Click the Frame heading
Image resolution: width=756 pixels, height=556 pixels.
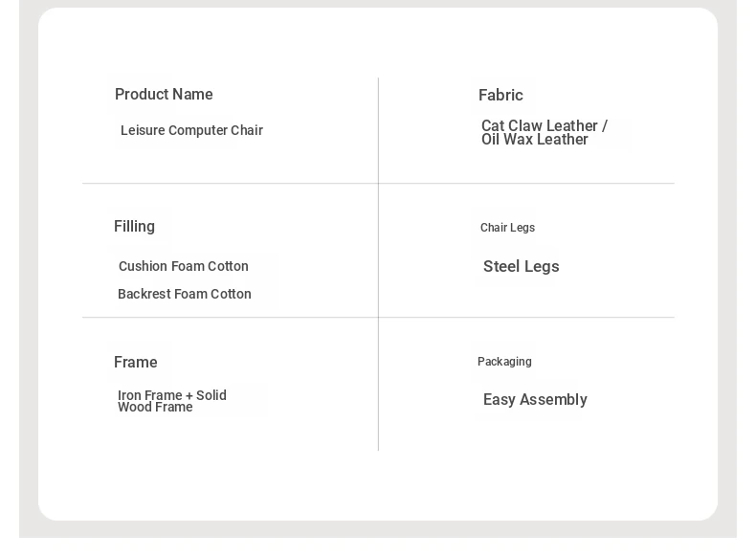[136, 362]
